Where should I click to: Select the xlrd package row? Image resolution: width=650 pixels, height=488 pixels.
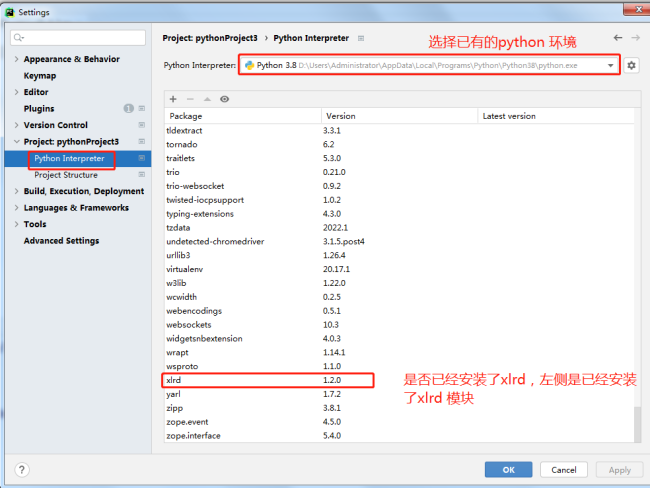[399, 380]
